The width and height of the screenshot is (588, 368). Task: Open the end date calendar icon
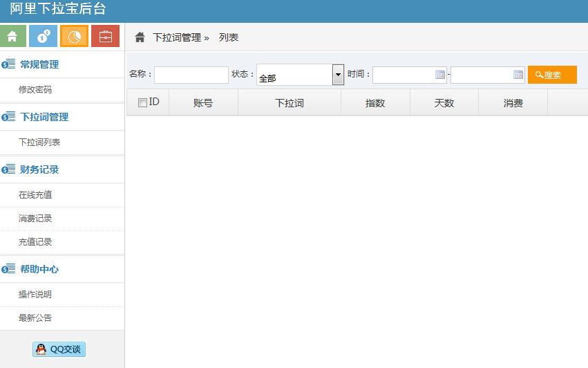pyautogui.click(x=518, y=75)
